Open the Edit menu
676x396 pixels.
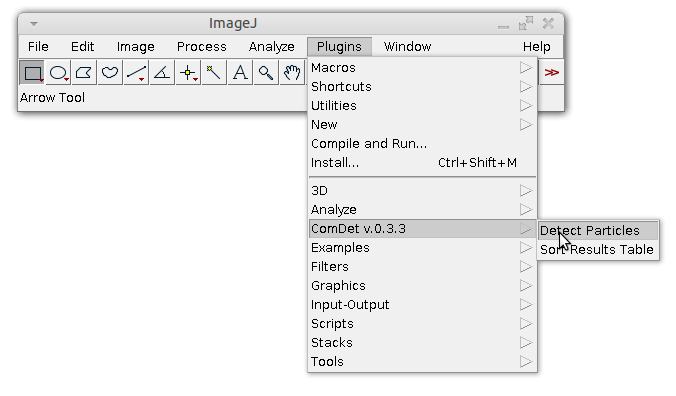(82, 47)
